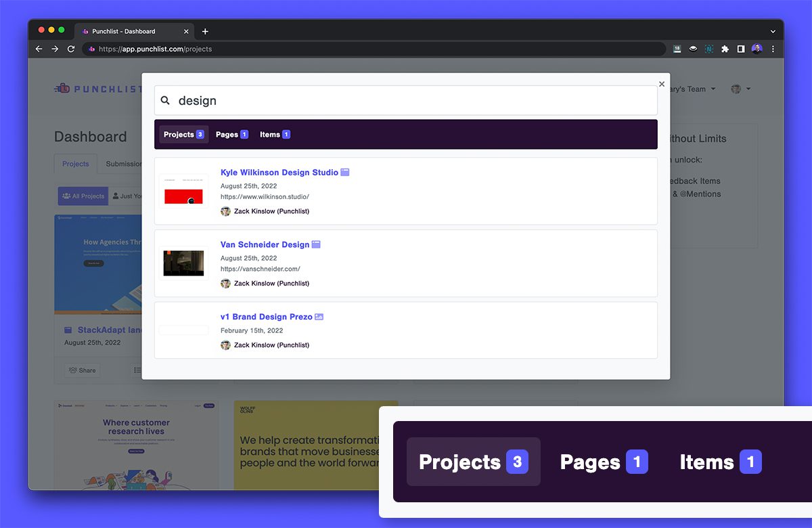
Task: Open the v1 Brand Design Prezo project
Action: point(267,317)
